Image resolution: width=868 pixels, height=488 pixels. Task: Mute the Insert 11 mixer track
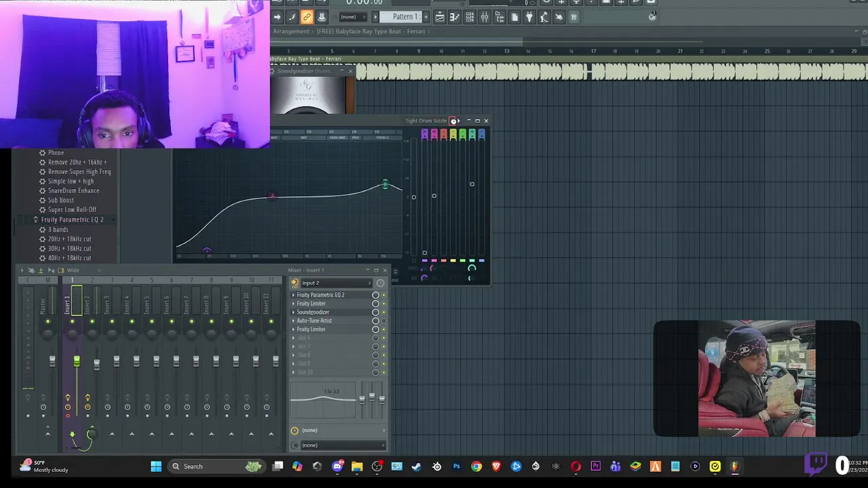click(271, 321)
